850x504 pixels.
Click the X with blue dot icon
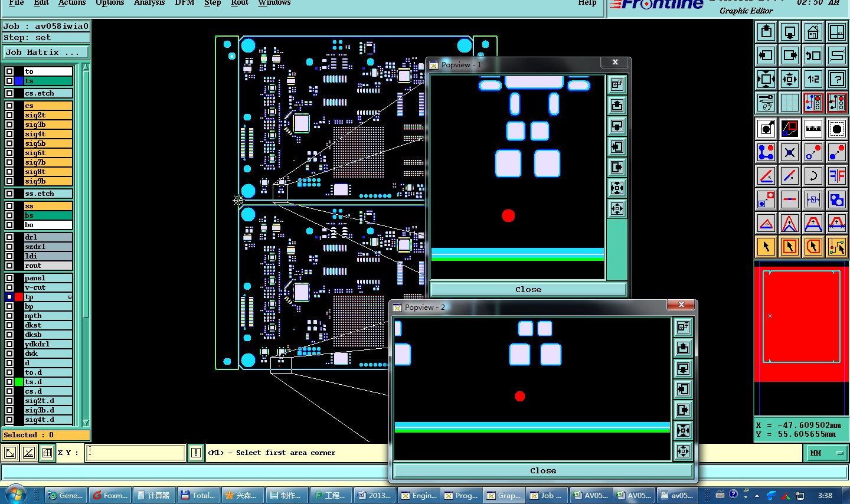(790, 152)
